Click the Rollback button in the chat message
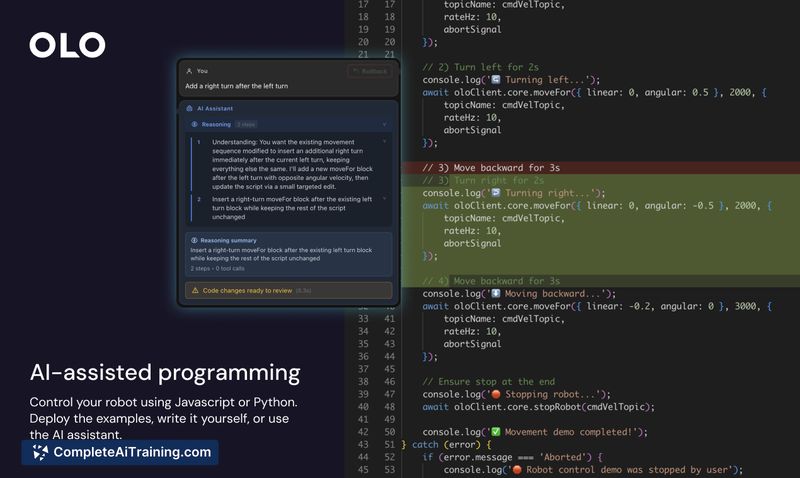This screenshot has height=478, width=800. [x=370, y=71]
